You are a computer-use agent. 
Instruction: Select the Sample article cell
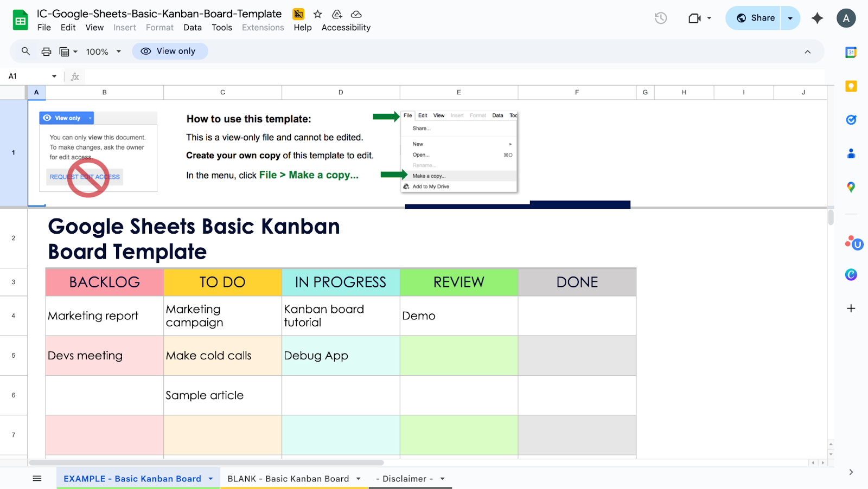click(222, 395)
